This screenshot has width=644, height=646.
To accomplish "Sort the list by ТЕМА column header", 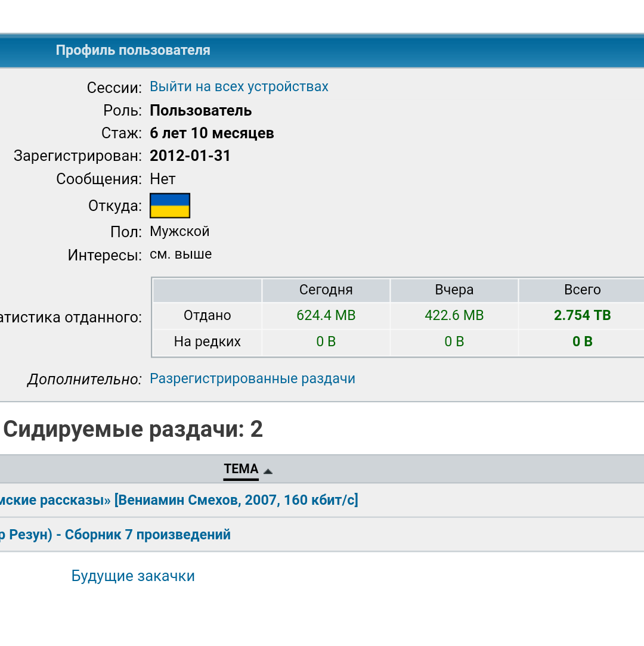I will coord(241,469).
